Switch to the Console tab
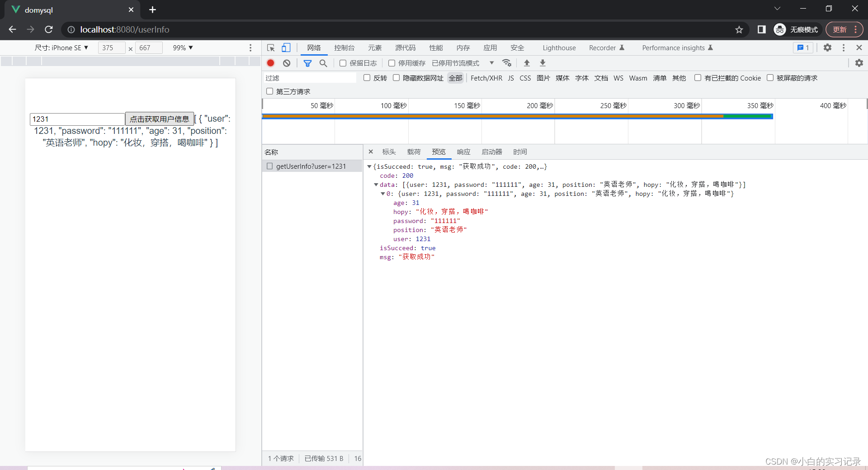868x470 pixels. [x=344, y=48]
